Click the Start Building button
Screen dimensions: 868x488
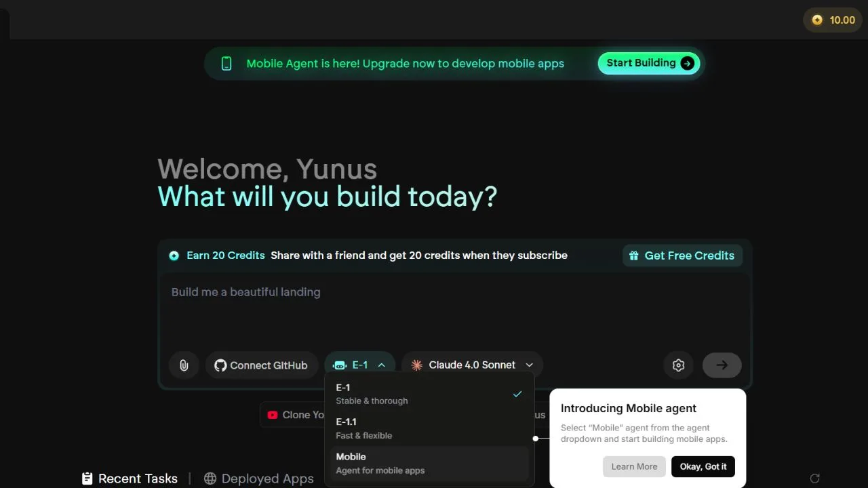click(649, 63)
